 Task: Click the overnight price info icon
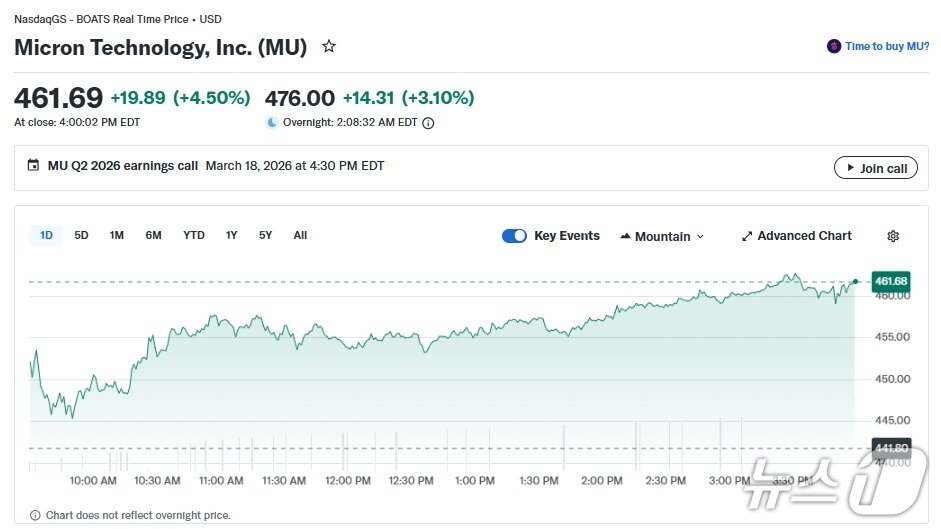pyautogui.click(x=428, y=123)
